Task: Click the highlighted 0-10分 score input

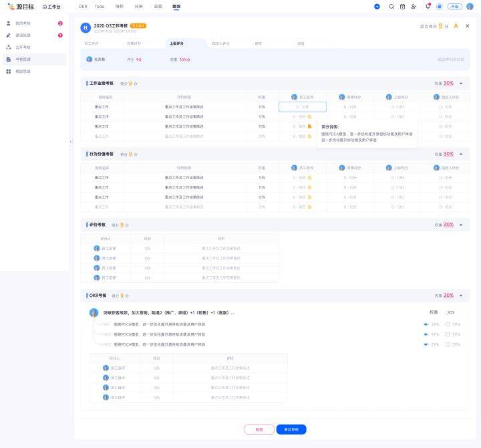Action: click(x=302, y=107)
